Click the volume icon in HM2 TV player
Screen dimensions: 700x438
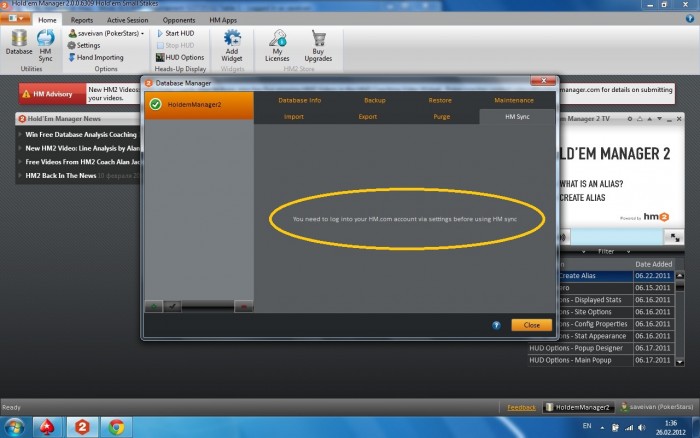(563, 237)
